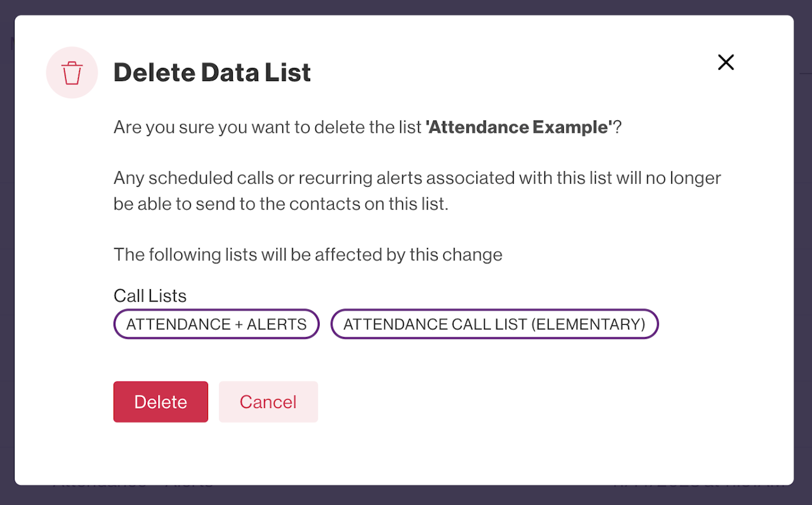
Task: Select the ATTENDANCE + ALERTS call list chip
Action: (216, 324)
